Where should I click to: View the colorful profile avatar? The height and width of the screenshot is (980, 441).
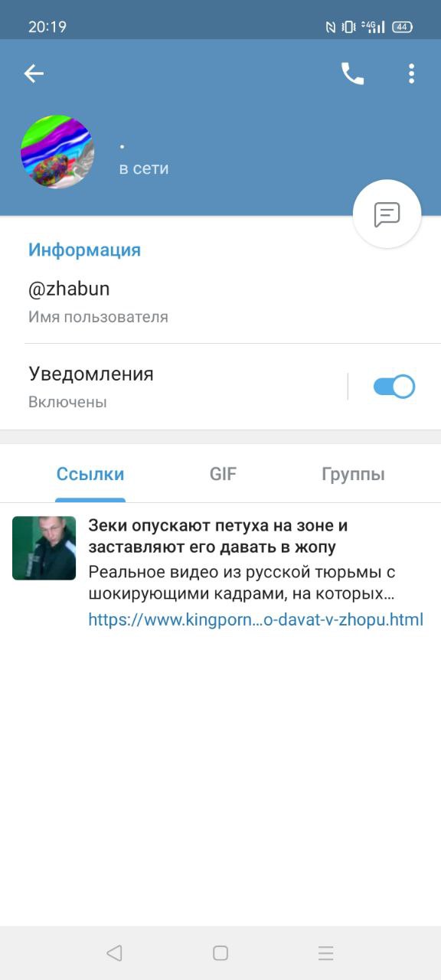pyautogui.click(x=57, y=152)
